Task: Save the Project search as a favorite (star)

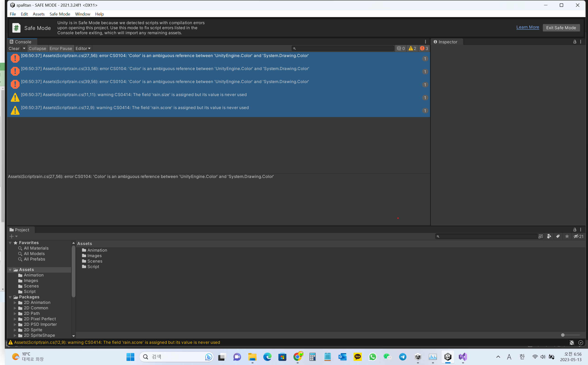Action: pyautogui.click(x=567, y=236)
